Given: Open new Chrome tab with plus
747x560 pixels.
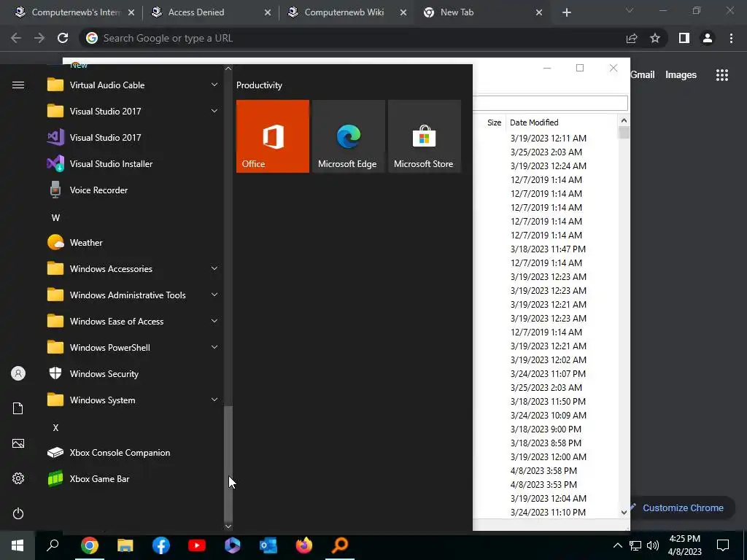Looking at the screenshot, I should [x=566, y=12].
